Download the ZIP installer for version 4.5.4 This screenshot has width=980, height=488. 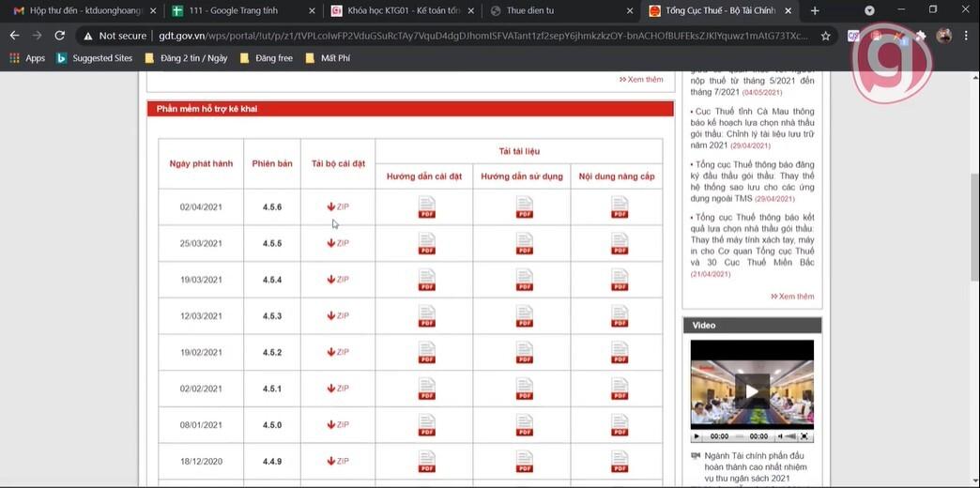tap(338, 280)
